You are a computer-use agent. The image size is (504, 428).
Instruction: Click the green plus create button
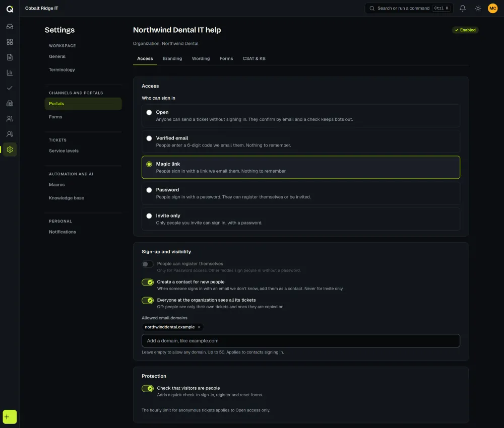(10, 417)
